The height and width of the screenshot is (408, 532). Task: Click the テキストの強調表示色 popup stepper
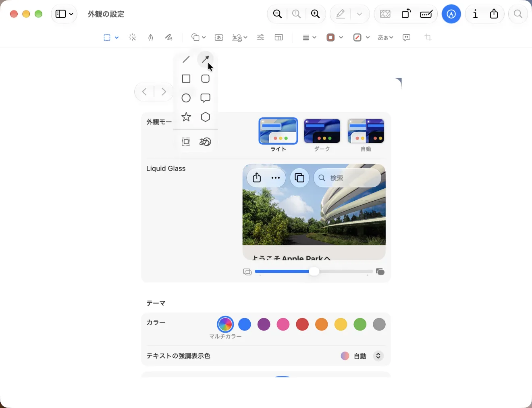(x=378, y=356)
